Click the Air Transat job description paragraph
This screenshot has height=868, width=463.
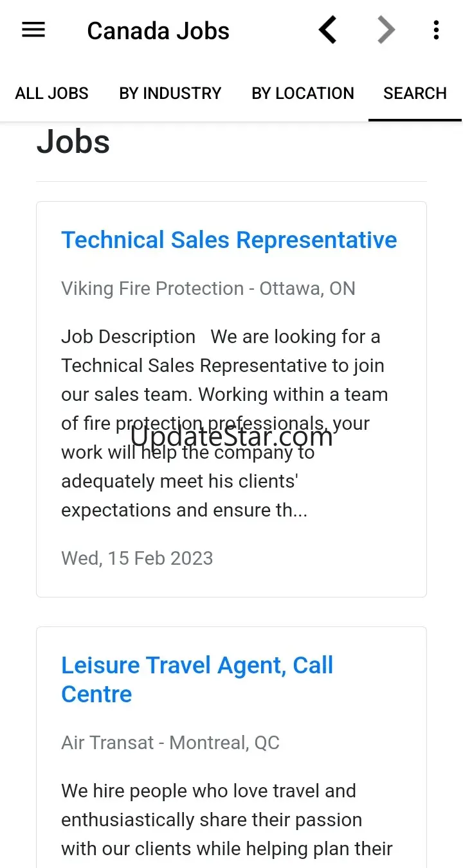(225, 820)
